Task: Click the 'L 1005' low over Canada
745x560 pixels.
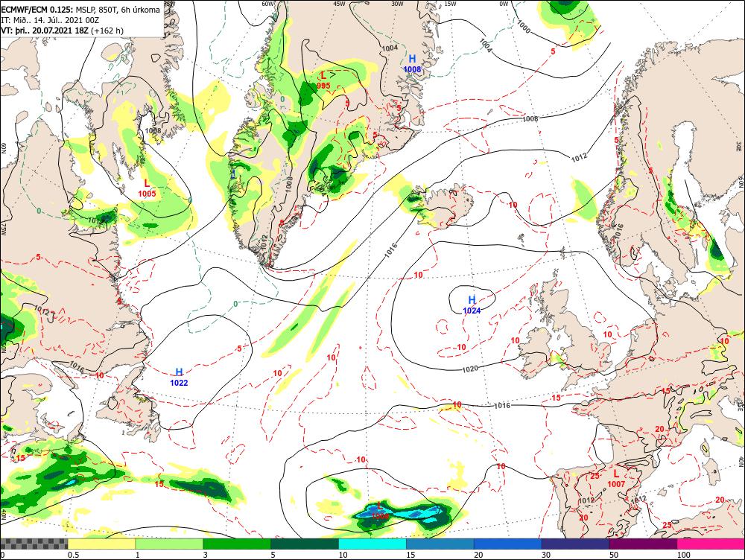Action: click(x=147, y=188)
